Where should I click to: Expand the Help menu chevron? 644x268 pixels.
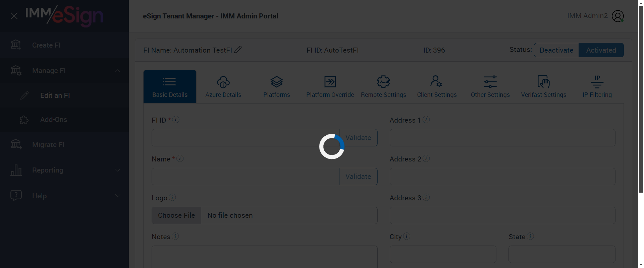point(118,196)
